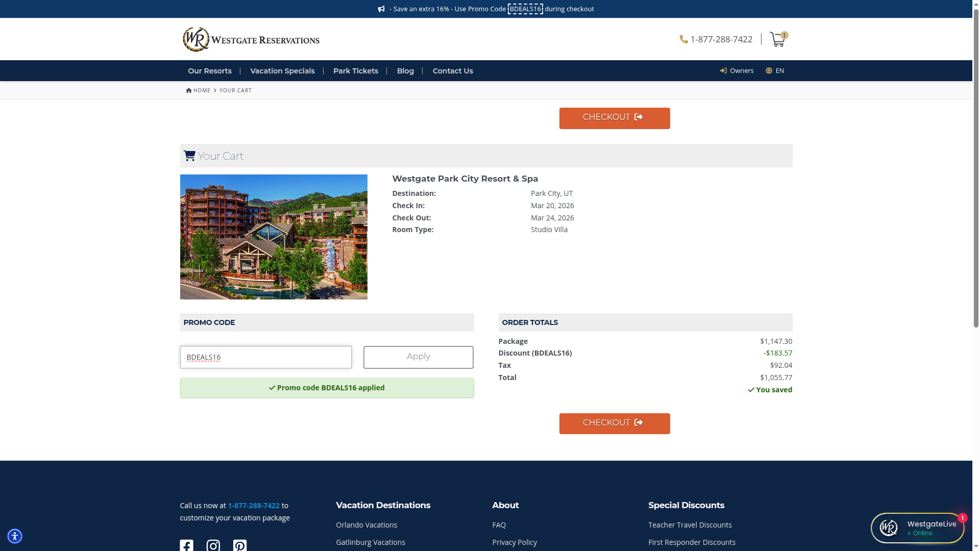Click the top Checkout button
This screenshot has width=980, height=551.
[x=614, y=118]
